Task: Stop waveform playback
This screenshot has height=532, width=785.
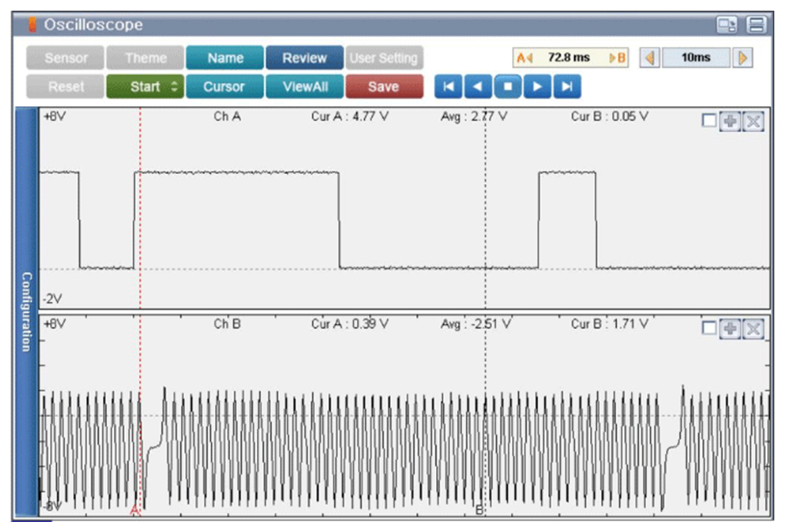Action: (x=507, y=86)
